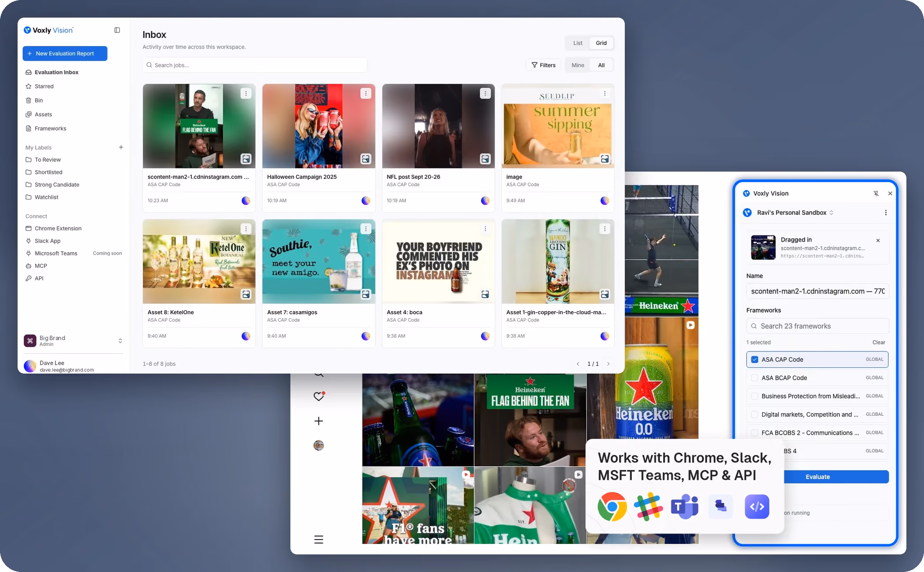924x572 pixels.
Task: Remove the Dragged in asset with X
Action: (x=878, y=241)
